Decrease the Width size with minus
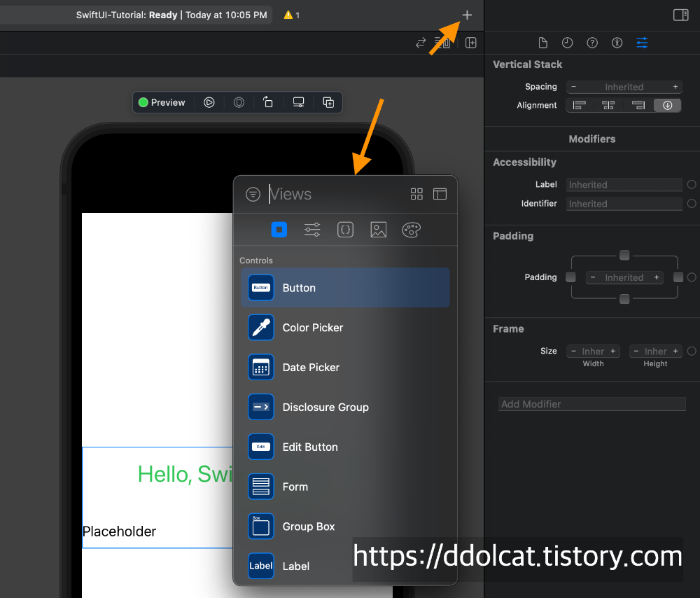 (x=574, y=352)
